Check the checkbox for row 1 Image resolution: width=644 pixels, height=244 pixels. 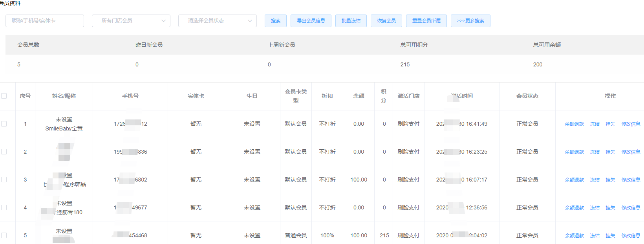click(x=4, y=124)
